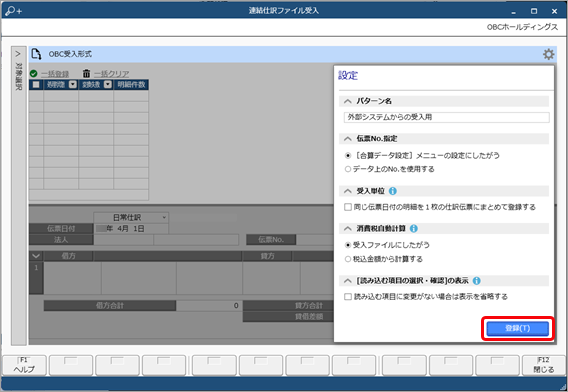Click the 伝票No. label
This screenshot has height=392, width=568.
click(x=271, y=239)
